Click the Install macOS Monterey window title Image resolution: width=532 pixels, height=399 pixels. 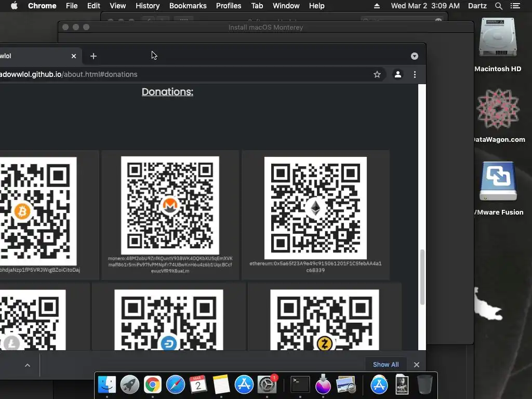[x=265, y=27]
